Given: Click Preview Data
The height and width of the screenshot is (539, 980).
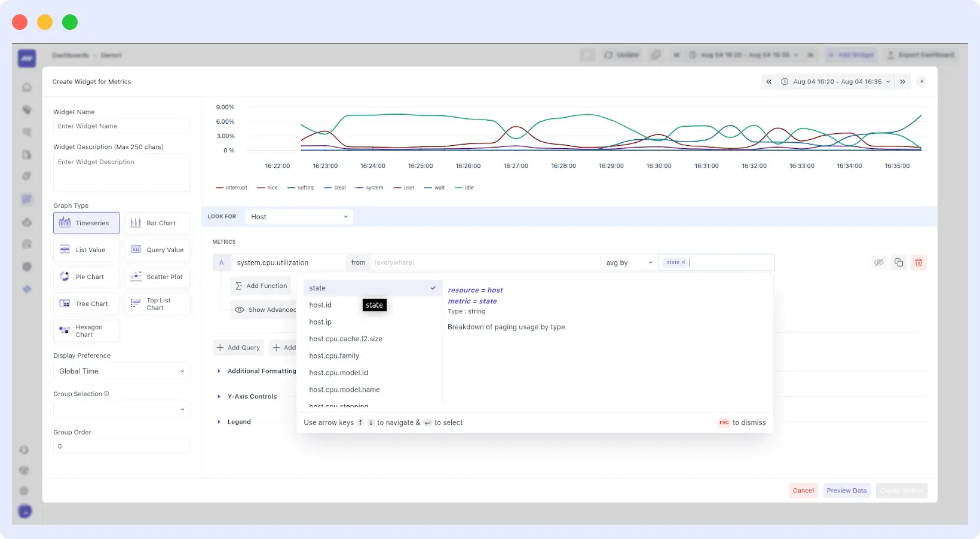Looking at the screenshot, I should coord(846,490).
